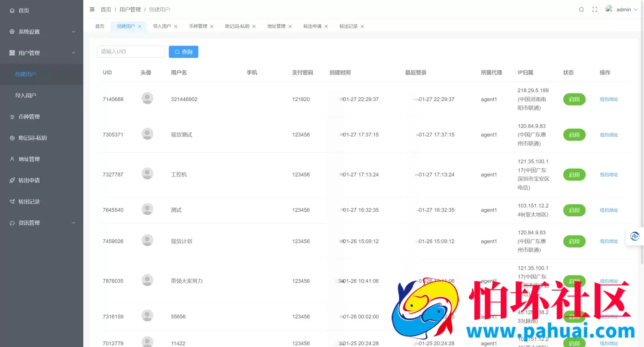The width and height of the screenshot is (644, 347).
Task: Click 用户管理 grid icon in sidebar
Action: (12, 53)
